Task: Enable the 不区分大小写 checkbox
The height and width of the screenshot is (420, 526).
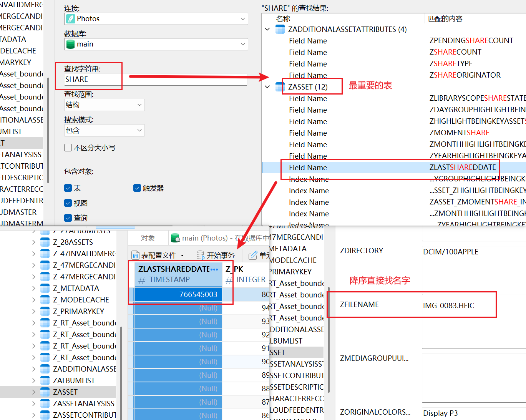Action: point(68,148)
